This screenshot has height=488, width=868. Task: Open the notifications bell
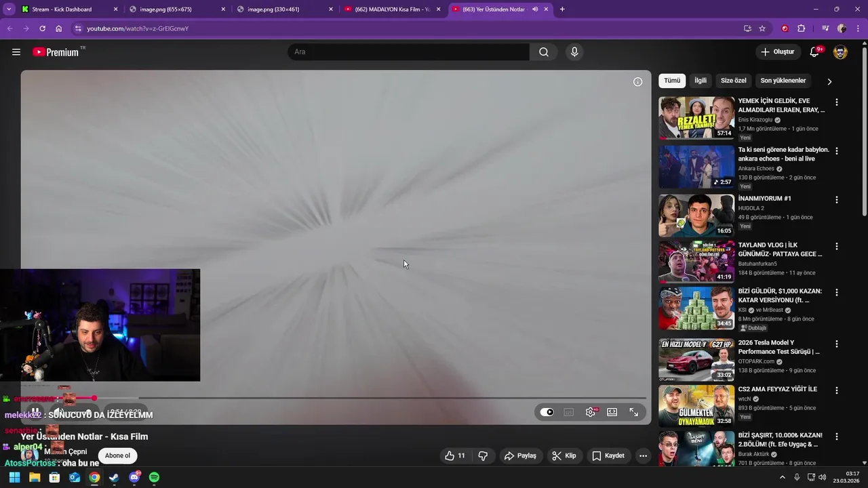(814, 52)
